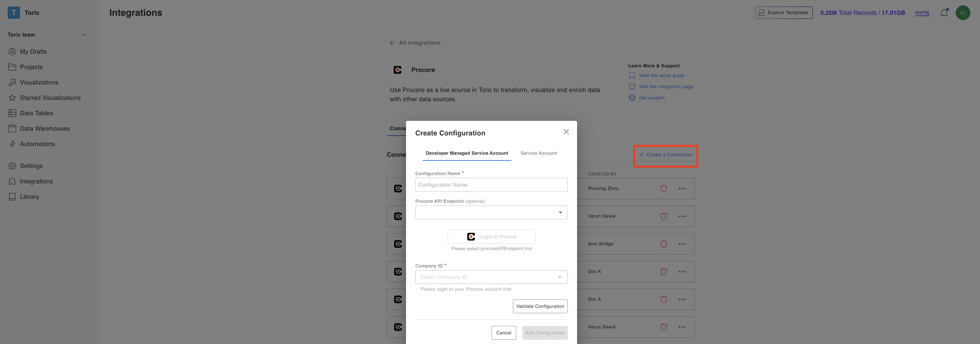The width and height of the screenshot is (980, 344).
Task: Open Starred Visualizations
Action: click(x=50, y=98)
